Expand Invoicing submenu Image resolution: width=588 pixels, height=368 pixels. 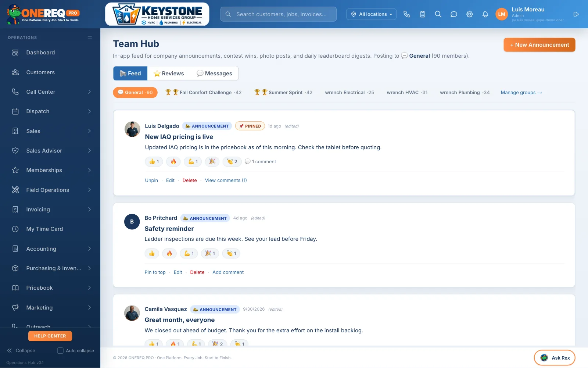(x=89, y=210)
